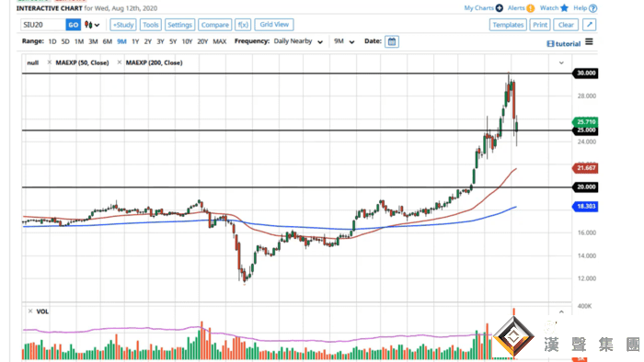Select the 6M range
Image resolution: width=644 pixels, height=362 pixels.
[108, 41]
